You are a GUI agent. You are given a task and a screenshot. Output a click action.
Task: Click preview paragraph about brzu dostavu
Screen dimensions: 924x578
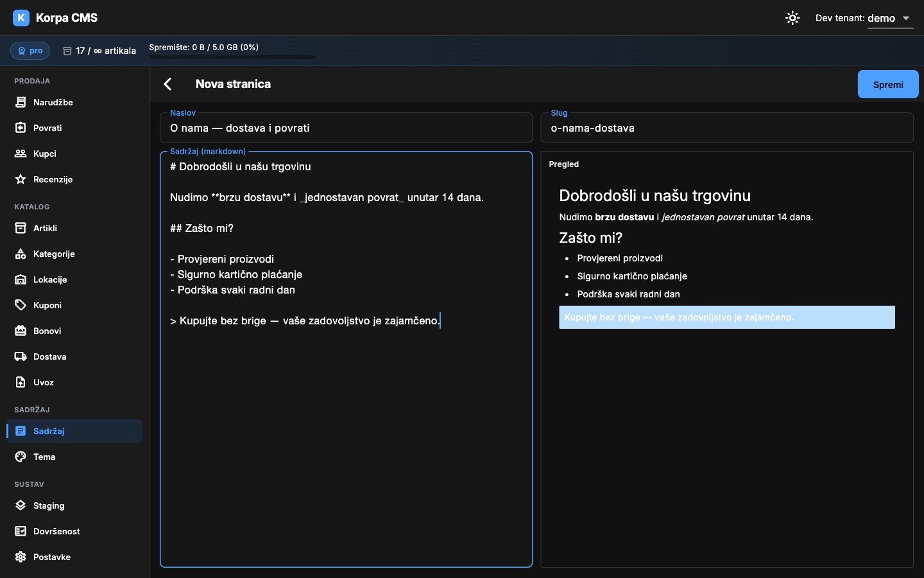[x=686, y=217]
